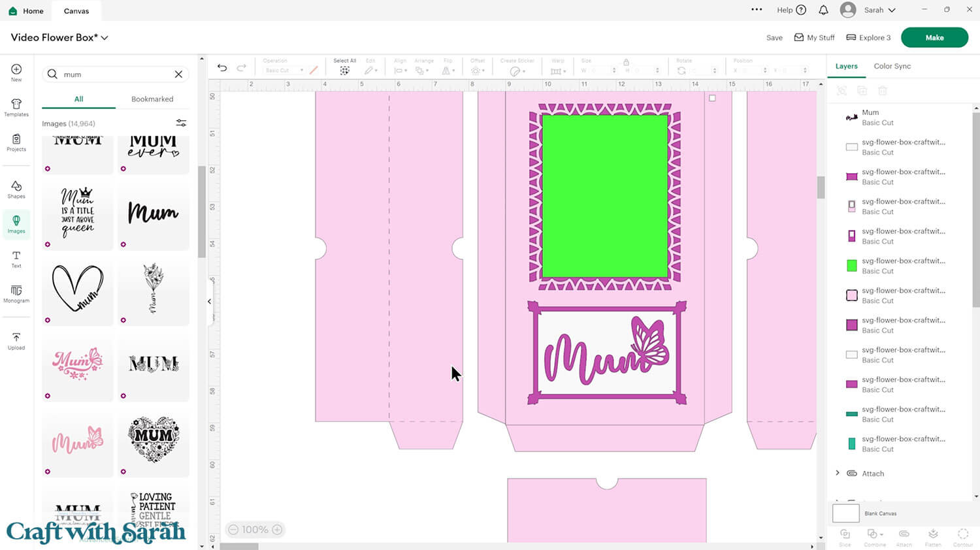Click the green Make button
The image size is (980, 550).
coord(934,38)
